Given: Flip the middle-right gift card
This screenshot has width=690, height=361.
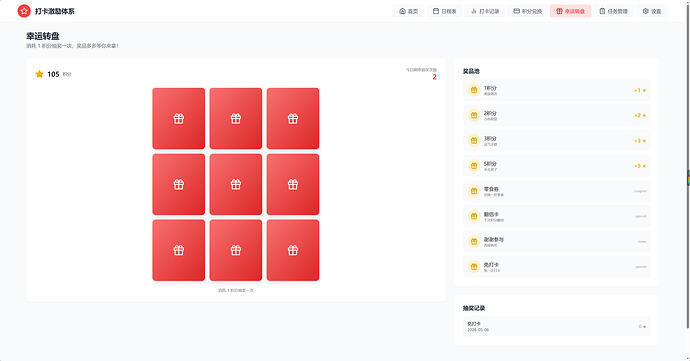Looking at the screenshot, I should pyautogui.click(x=293, y=184).
